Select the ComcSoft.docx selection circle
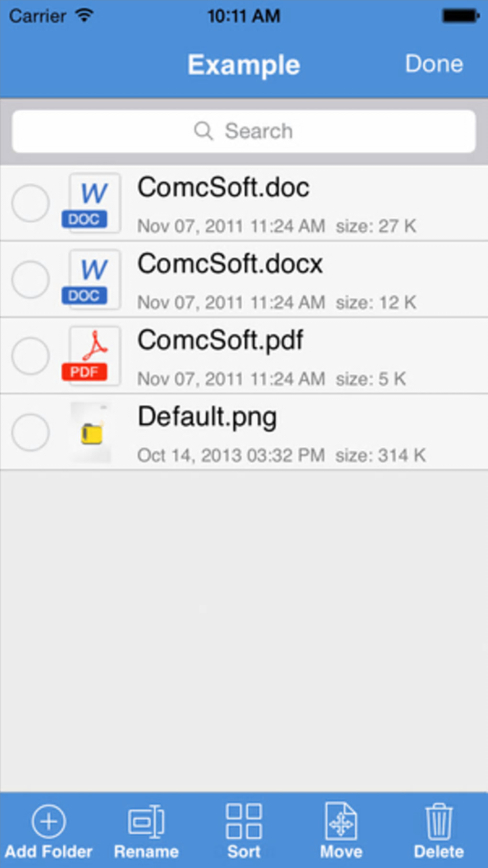Image resolution: width=488 pixels, height=868 pixels. [x=31, y=280]
